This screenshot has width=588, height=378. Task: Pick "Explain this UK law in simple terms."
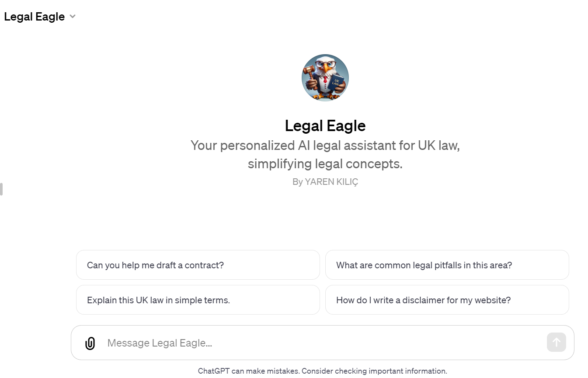[x=198, y=300]
